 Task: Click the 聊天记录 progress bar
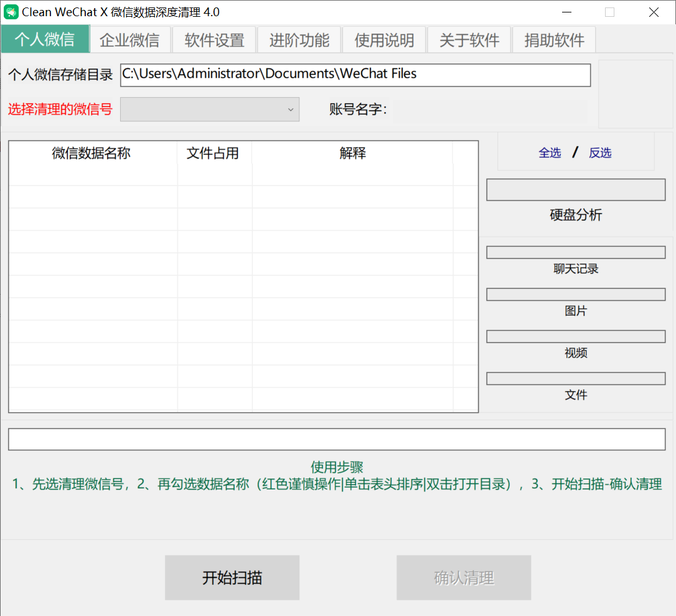coord(576,252)
